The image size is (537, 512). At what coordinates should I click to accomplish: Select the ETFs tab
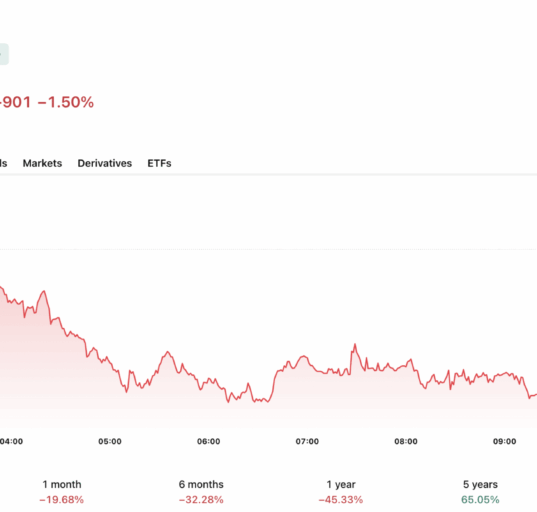[159, 163]
